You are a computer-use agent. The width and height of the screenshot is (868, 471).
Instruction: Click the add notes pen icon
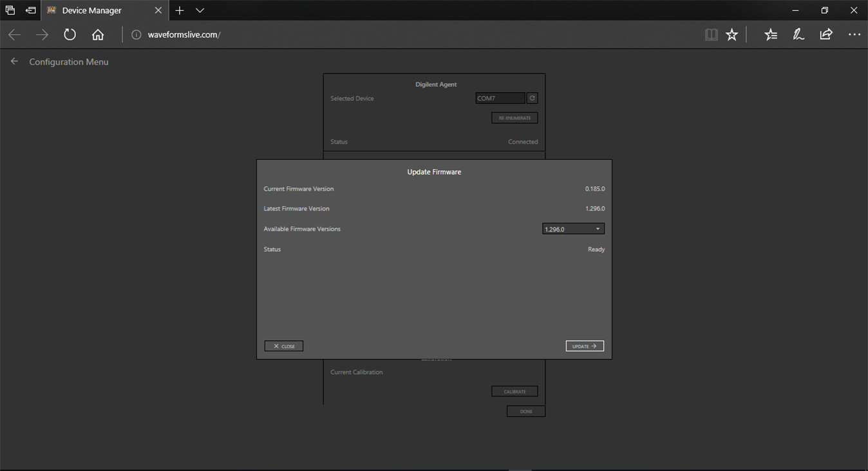pyautogui.click(x=798, y=35)
